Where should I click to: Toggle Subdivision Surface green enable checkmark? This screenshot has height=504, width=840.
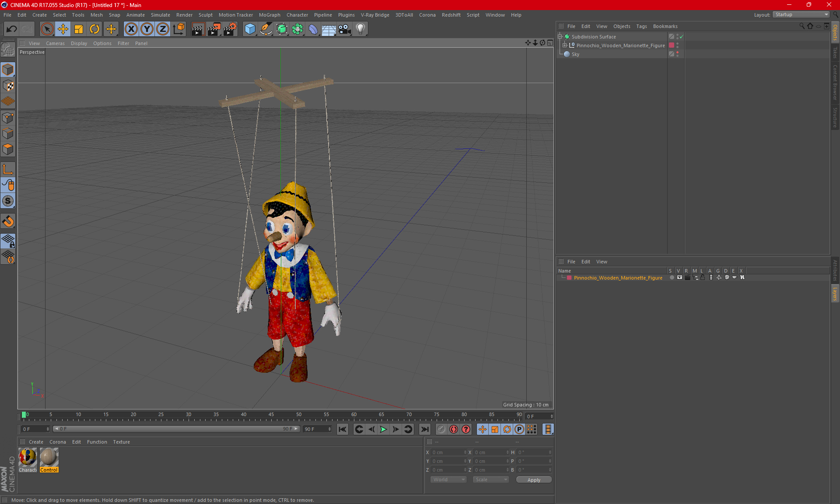click(x=681, y=37)
